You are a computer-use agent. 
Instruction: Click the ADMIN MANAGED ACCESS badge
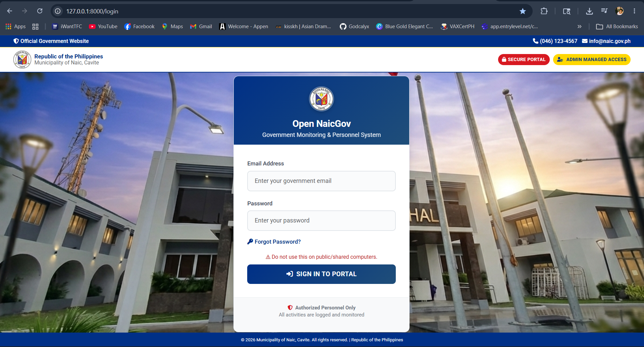592,59
